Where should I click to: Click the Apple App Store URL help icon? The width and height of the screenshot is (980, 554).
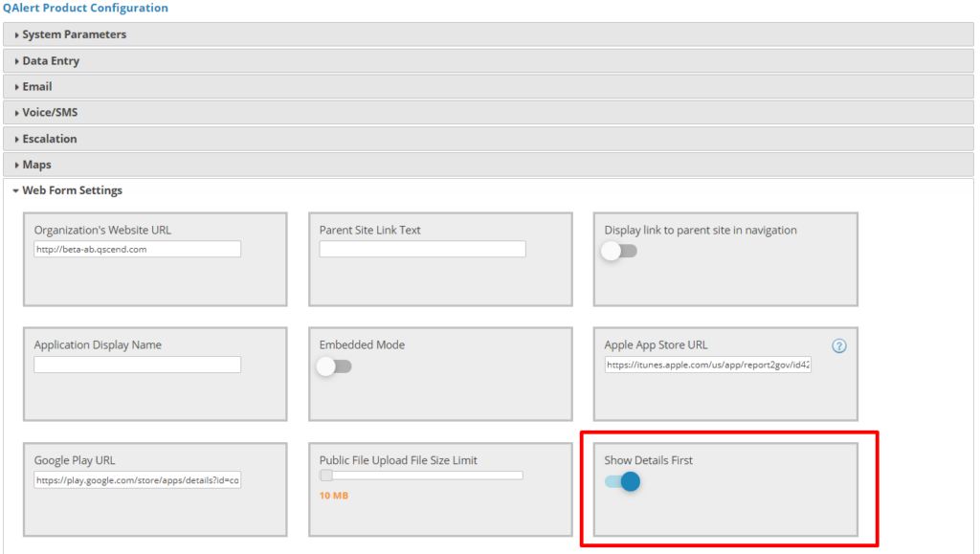point(839,346)
